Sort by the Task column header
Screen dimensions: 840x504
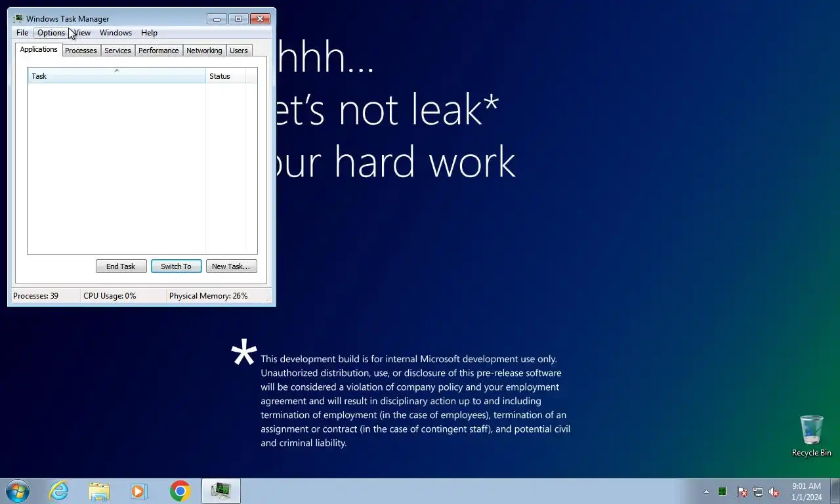(x=117, y=76)
